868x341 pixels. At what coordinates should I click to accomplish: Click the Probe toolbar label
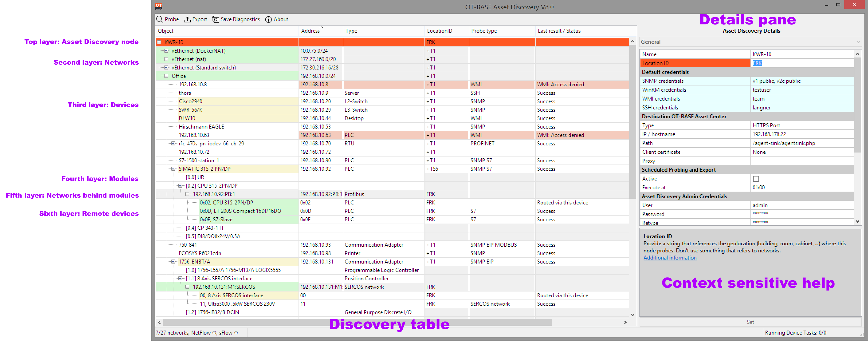pos(171,19)
